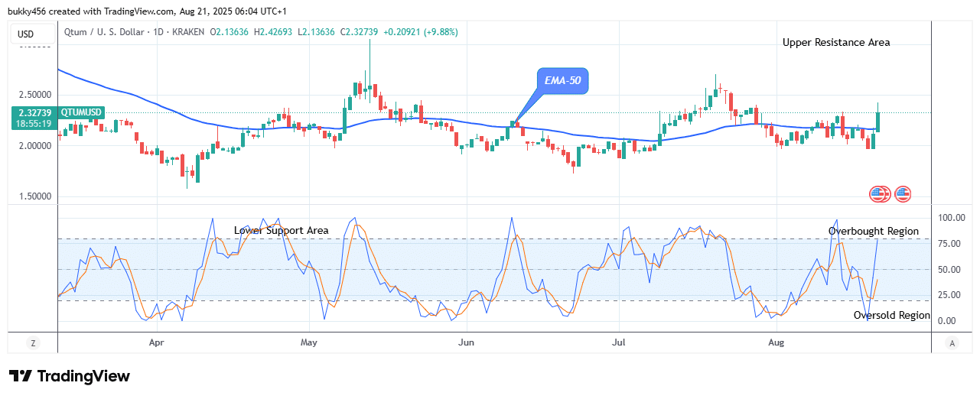This screenshot has height=399, width=980.
Task: Click the Jun label on time axis
Action: tap(465, 343)
